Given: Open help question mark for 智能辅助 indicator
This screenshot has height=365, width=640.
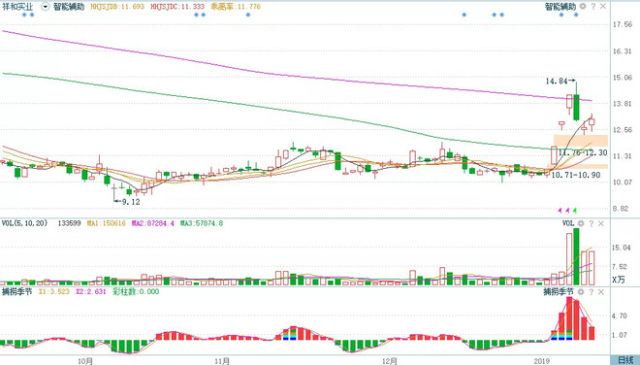Looking at the screenshot, I should click(x=593, y=7).
